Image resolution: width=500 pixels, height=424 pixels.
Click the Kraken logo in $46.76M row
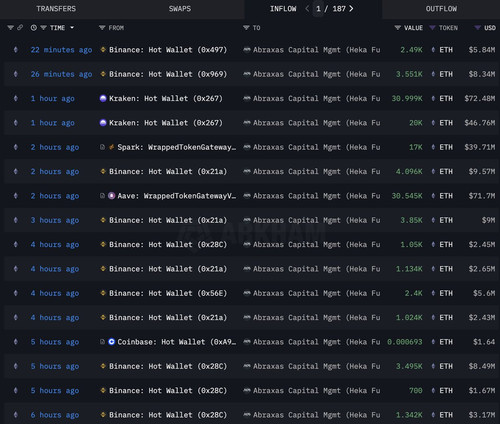click(x=103, y=123)
